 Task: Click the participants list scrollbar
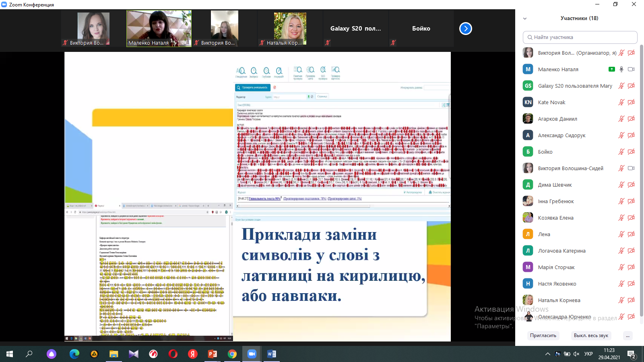[642, 181]
